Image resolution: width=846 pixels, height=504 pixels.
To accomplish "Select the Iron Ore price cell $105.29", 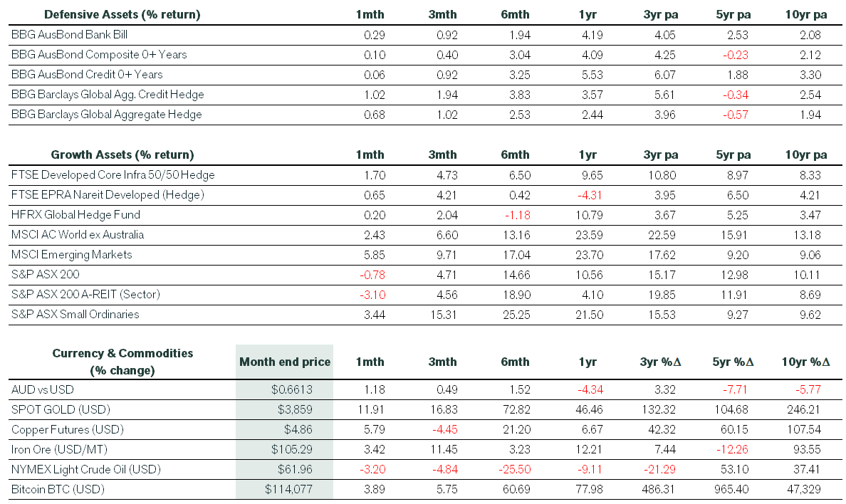I will (290, 449).
